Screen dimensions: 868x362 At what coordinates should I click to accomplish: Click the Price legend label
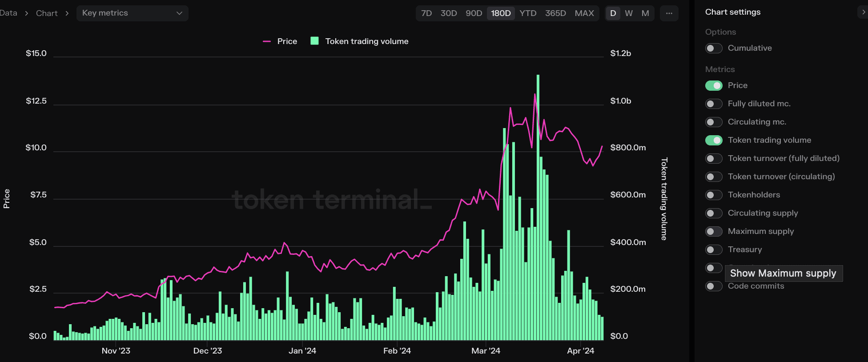(287, 41)
